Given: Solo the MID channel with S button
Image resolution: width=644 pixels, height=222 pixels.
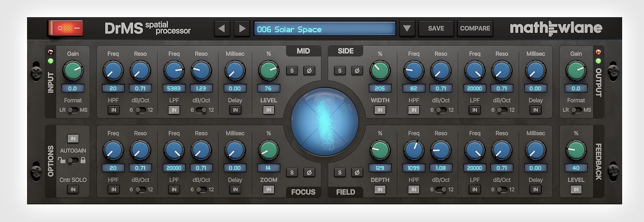Looking at the screenshot, I should 291,71.
